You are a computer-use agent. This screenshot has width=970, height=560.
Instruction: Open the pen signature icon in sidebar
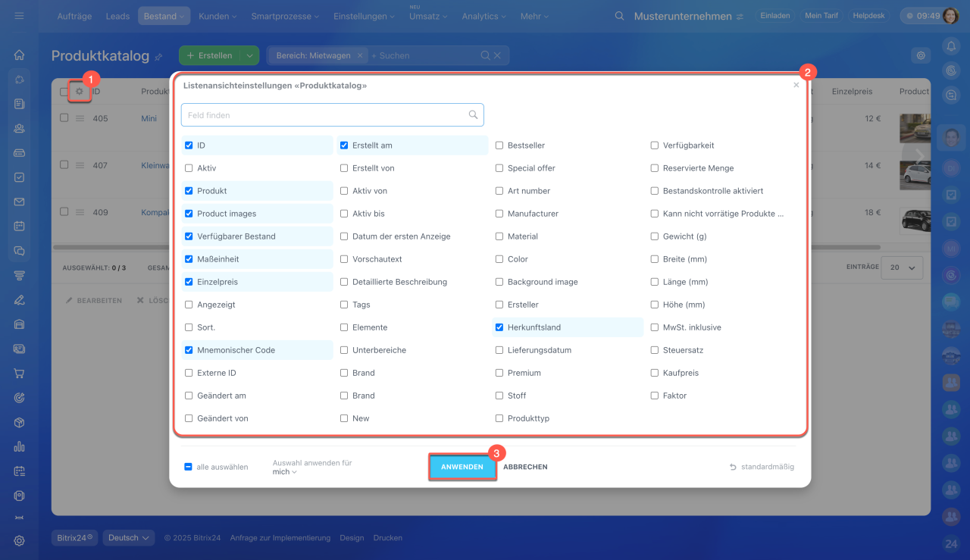19,299
